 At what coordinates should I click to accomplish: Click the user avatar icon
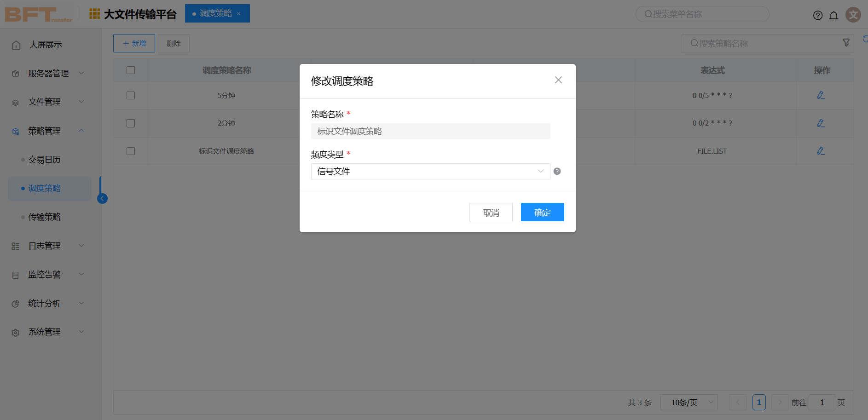pos(853,14)
